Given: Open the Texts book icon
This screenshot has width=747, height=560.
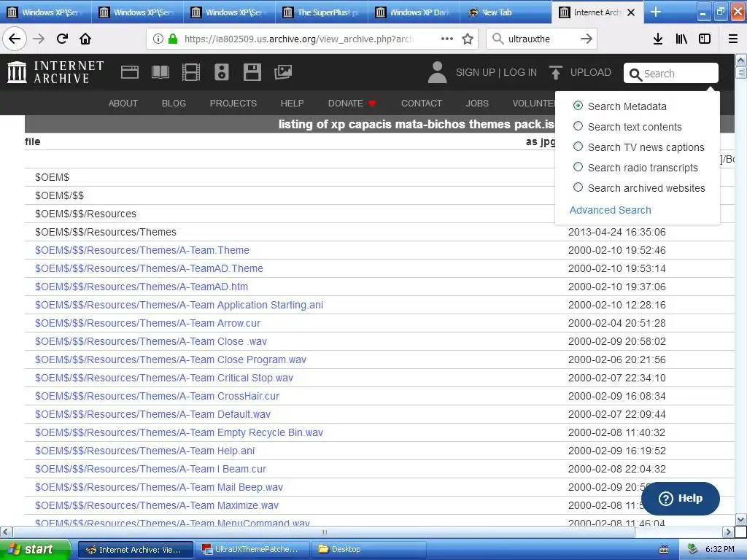Looking at the screenshot, I should (x=160, y=72).
